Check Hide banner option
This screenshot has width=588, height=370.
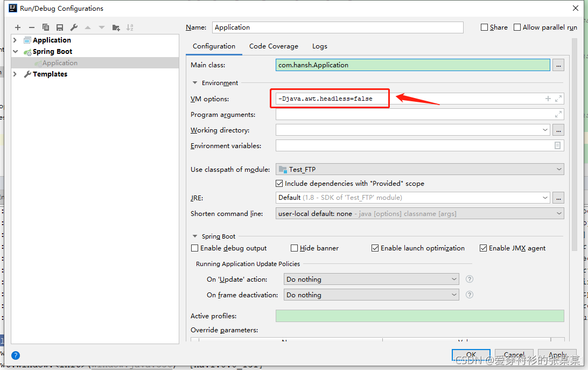click(x=293, y=248)
